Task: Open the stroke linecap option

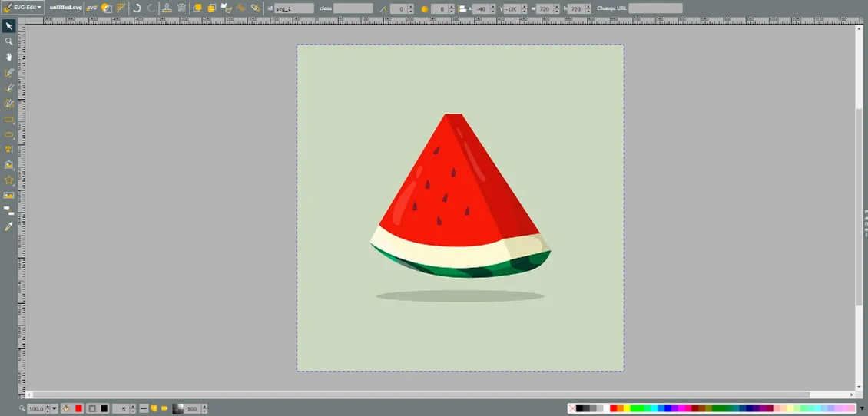Action: click(x=164, y=409)
